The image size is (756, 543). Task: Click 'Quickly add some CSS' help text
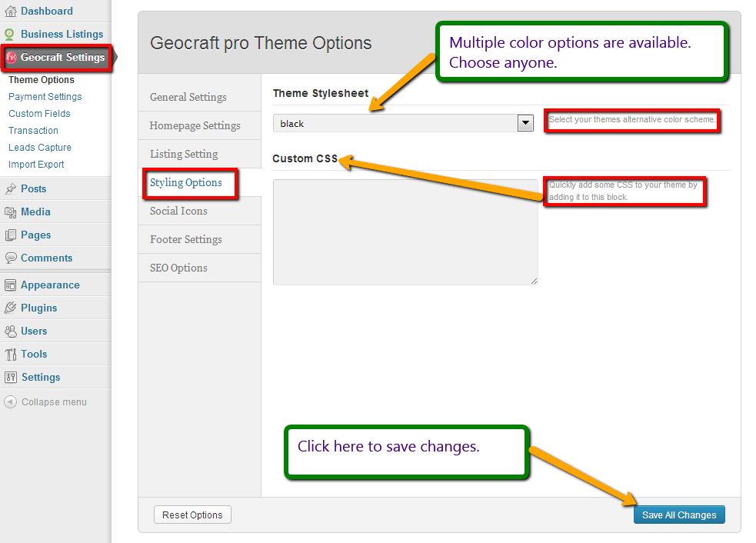tap(624, 191)
